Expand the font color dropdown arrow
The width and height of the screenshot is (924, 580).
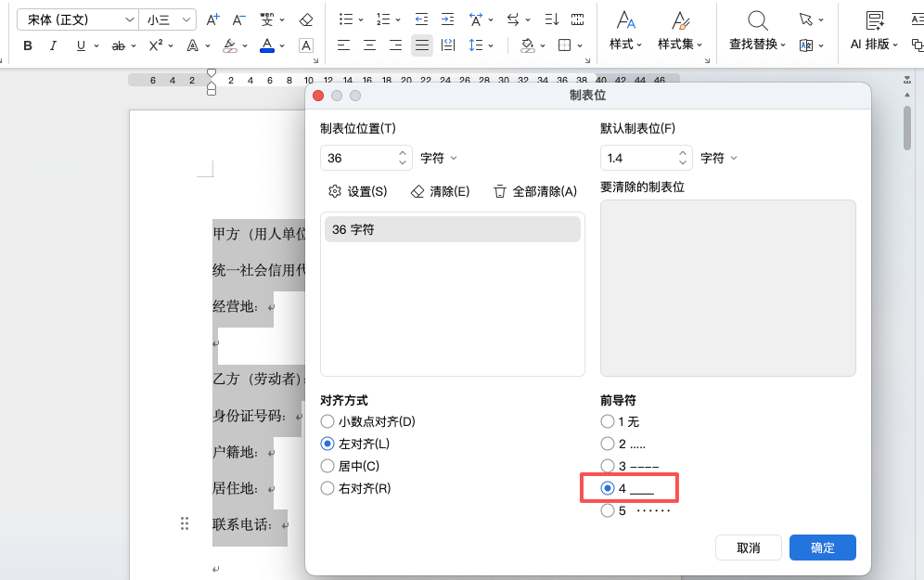pos(282,45)
